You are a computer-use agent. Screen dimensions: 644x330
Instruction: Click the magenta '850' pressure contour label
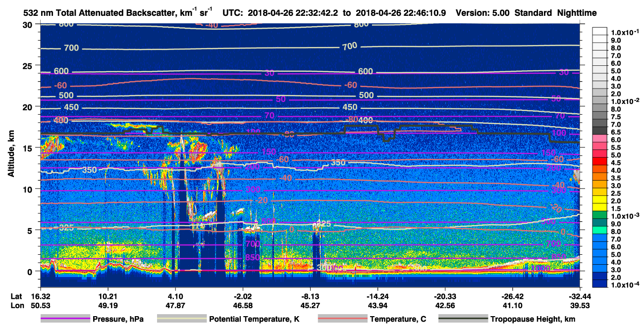(x=253, y=258)
